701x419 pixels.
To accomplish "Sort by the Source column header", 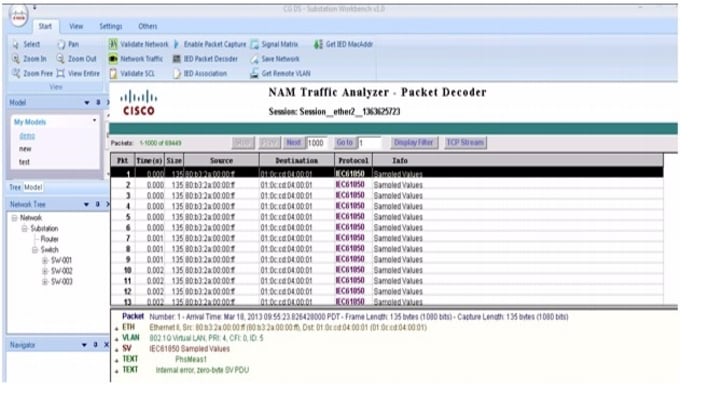I will [221, 161].
